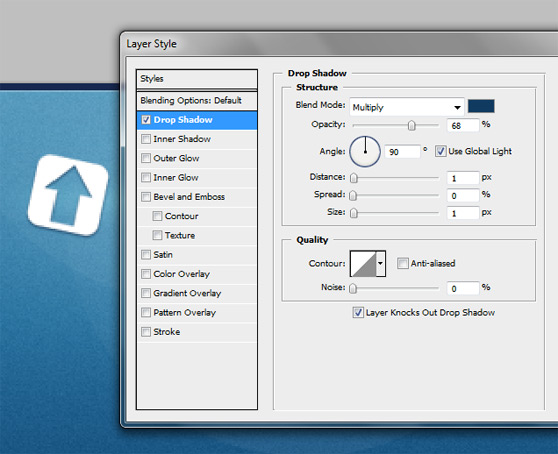Click the dark blue shadow color swatch
Image resolution: width=558 pixels, height=454 pixels.
point(481,106)
